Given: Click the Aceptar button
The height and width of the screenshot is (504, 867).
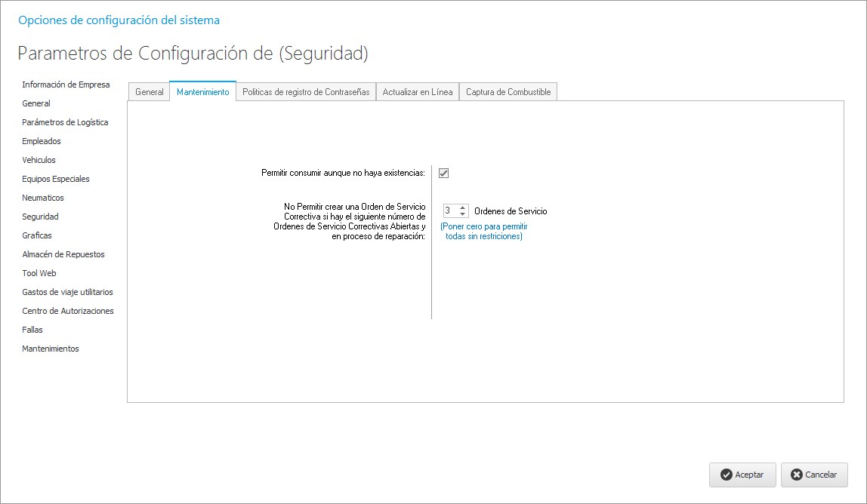Looking at the screenshot, I should (x=742, y=475).
